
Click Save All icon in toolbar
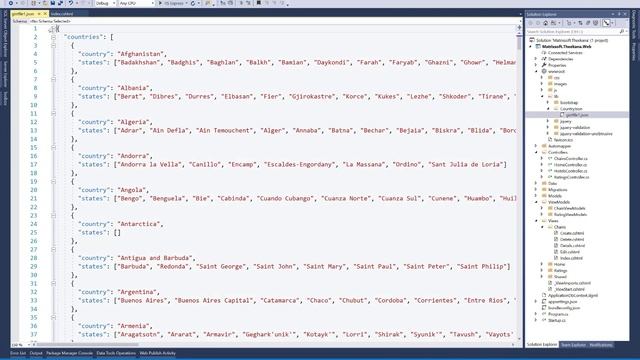[60, 3]
